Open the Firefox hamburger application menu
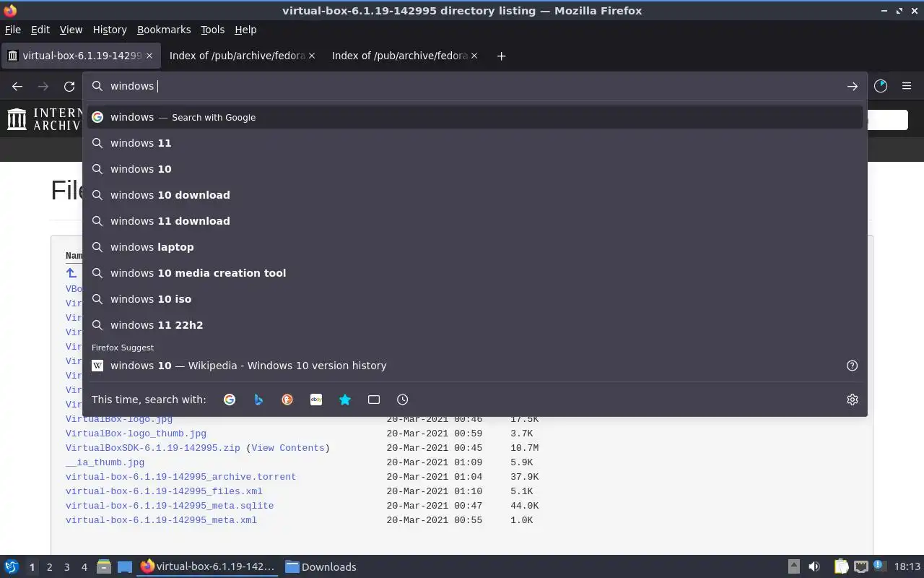Viewport: 924px width, 578px height. click(907, 86)
